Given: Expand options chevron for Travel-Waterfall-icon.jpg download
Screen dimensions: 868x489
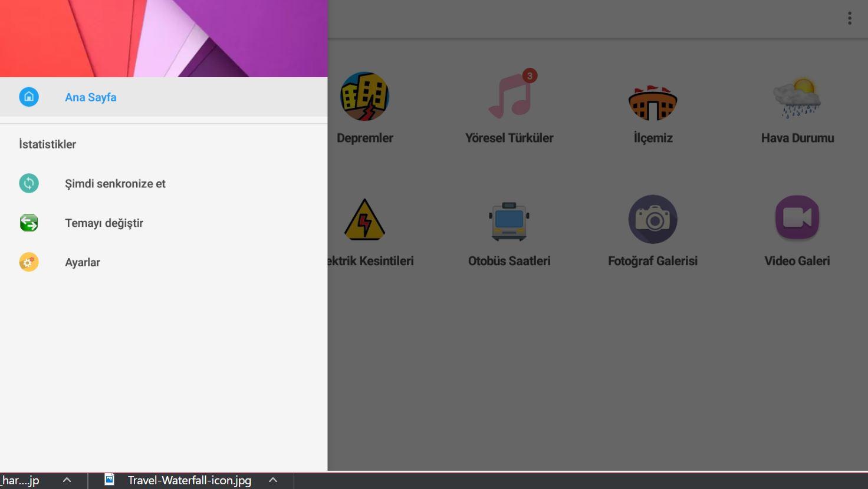Looking at the screenshot, I should coord(272,480).
